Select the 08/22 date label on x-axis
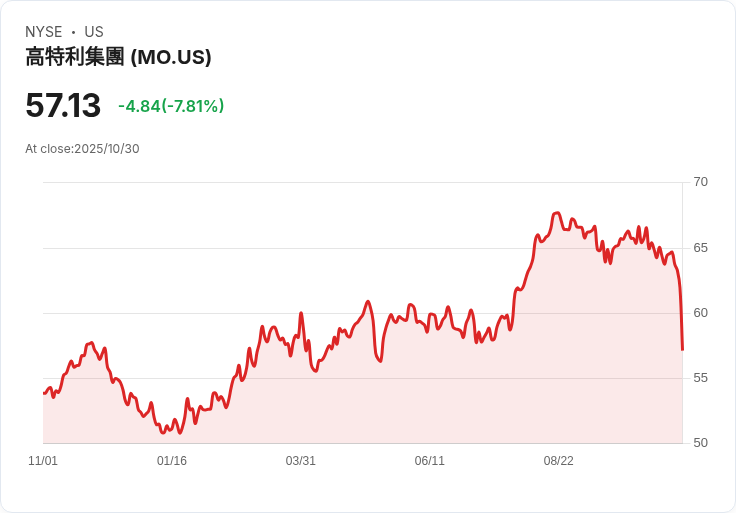 click(x=559, y=461)
